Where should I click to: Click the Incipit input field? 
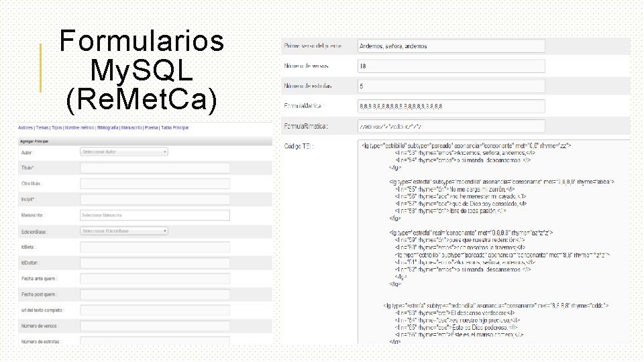(x=155, y=200)
